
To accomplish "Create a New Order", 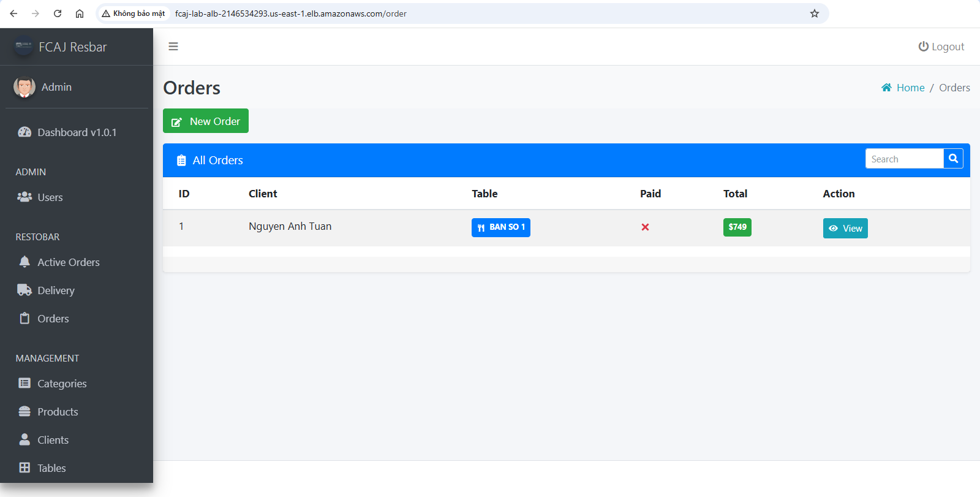I will (206, 121).
